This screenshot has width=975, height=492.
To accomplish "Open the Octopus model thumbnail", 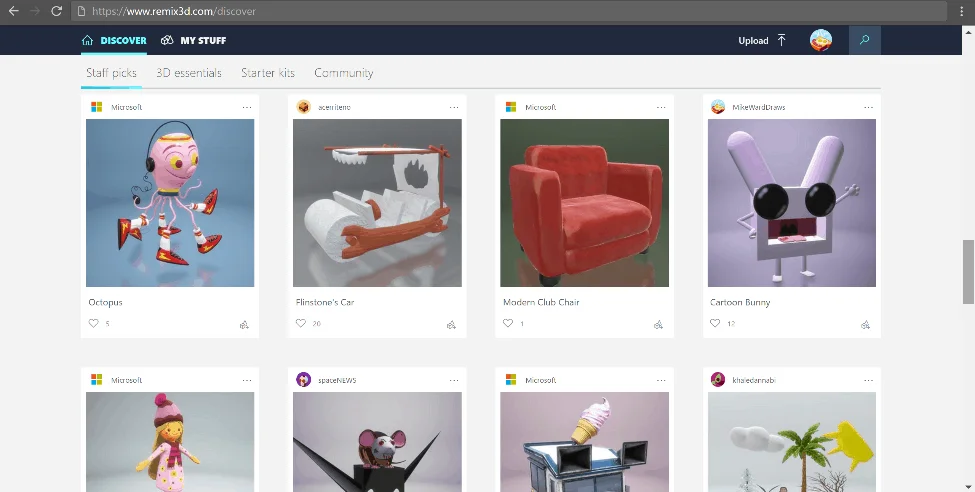I will 170,203.
